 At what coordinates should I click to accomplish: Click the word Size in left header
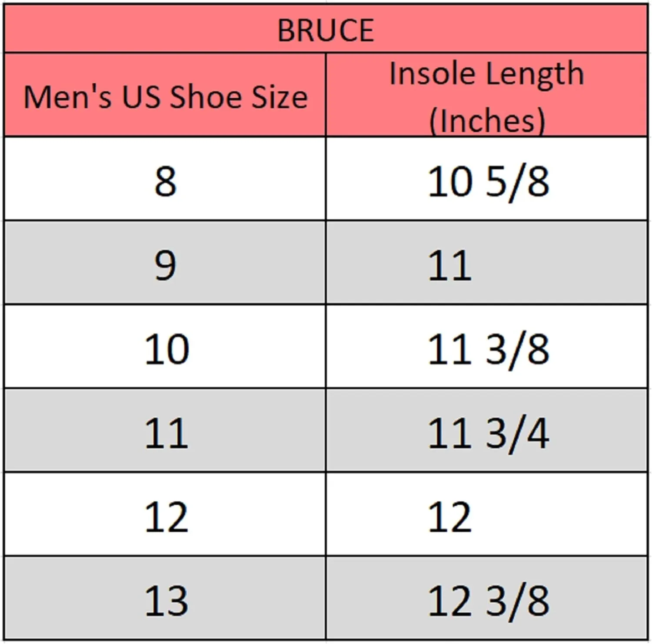[x=280, y=97]
